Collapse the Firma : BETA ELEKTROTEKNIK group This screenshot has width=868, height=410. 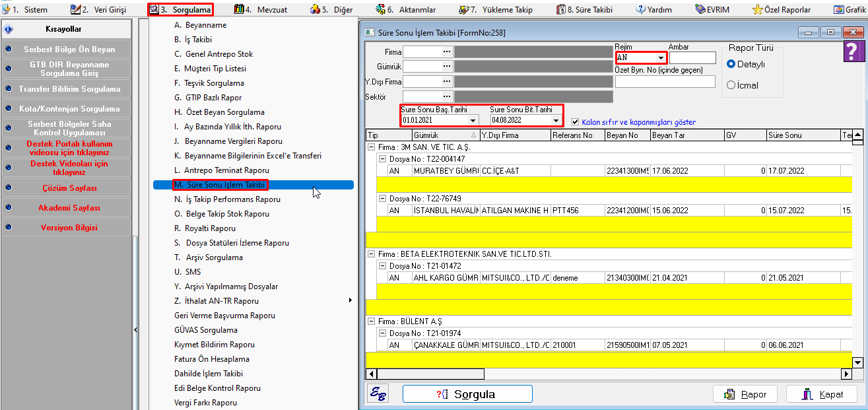[x=372, y=254]
